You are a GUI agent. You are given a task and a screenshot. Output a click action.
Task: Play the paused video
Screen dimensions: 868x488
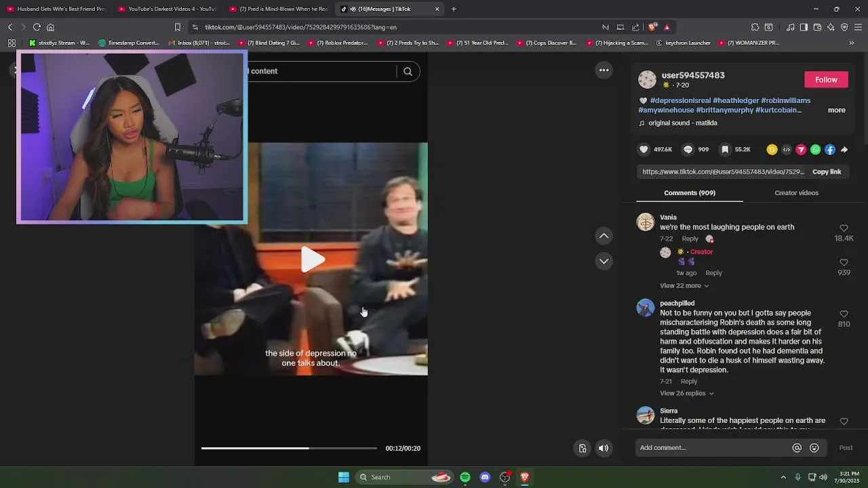pyautogui.click(x=312, y=259)
